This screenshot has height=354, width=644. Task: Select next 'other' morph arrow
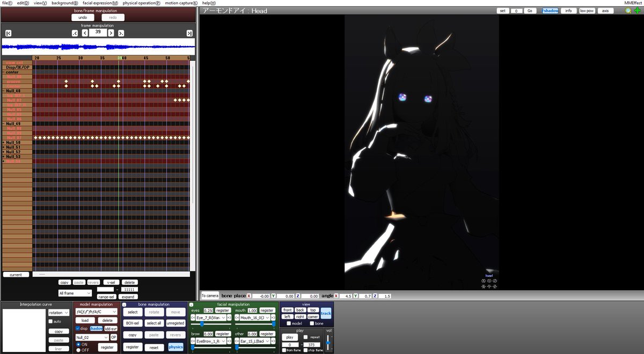point(274,341)
